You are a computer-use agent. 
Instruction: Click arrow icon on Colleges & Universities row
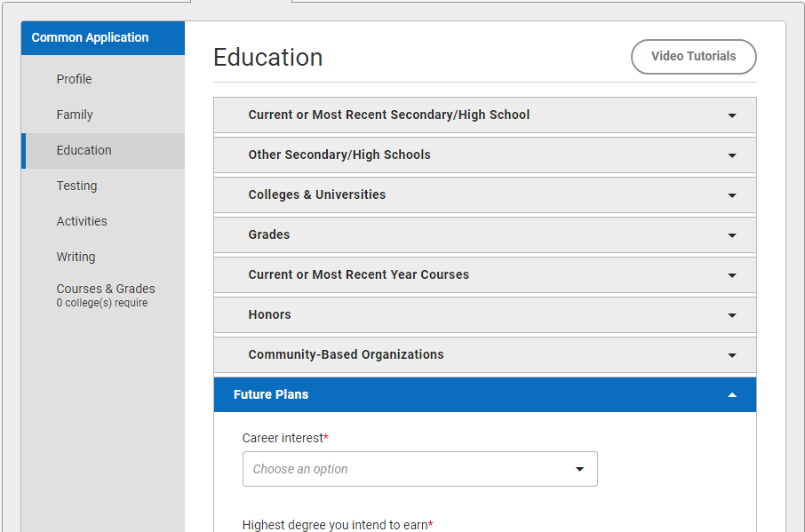pos(732,195)
